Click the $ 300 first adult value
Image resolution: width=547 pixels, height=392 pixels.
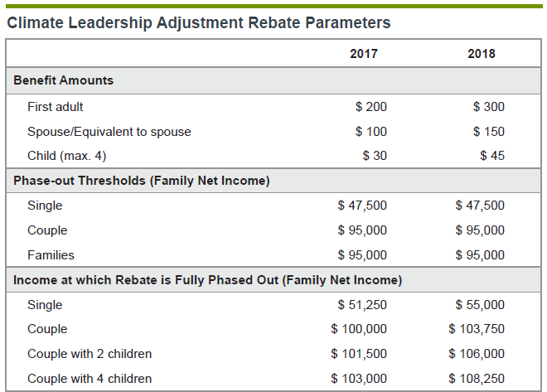489,106
